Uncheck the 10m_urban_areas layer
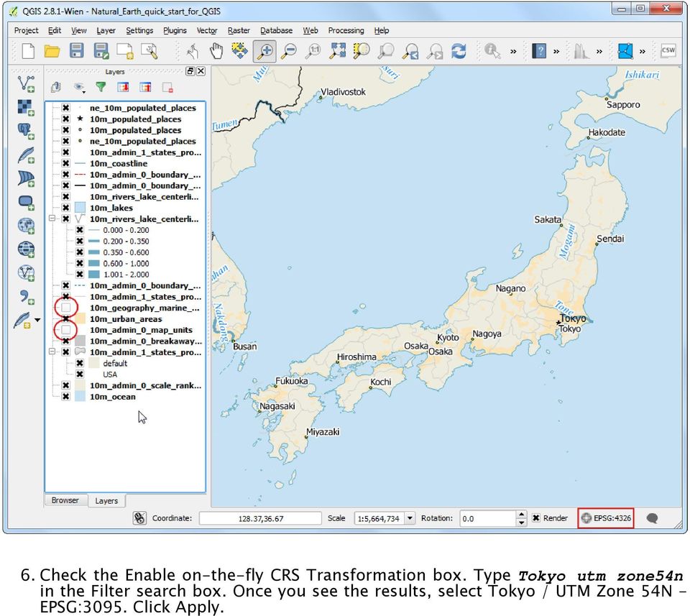Screen dimensions: 690x616 pyautogui.click(x=65, y=318)
